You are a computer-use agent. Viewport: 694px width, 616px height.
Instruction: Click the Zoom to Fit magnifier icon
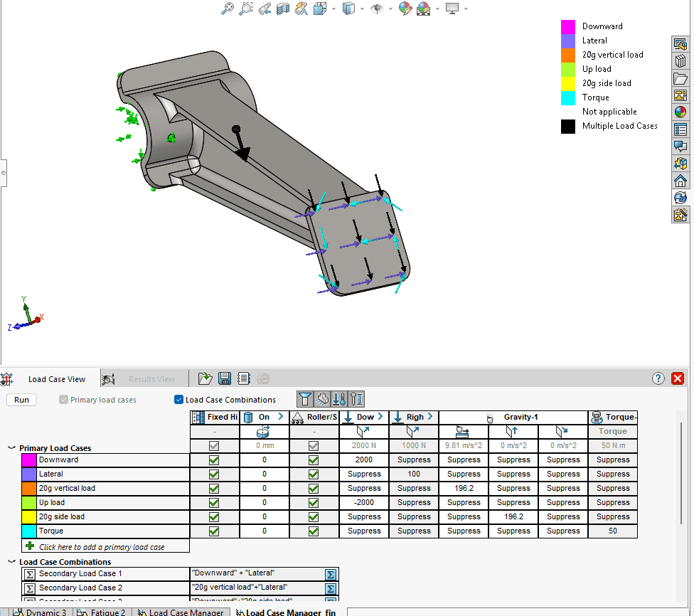pos(228,9)
